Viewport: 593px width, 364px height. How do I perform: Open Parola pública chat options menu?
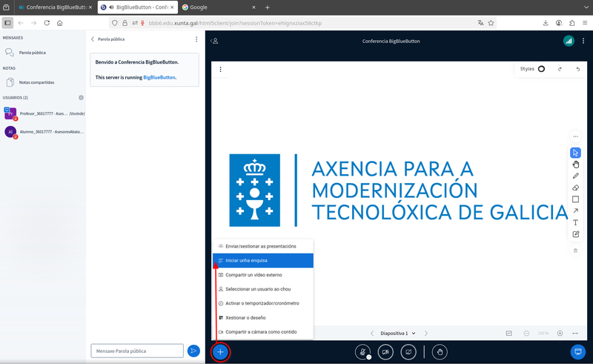(196, 39)
